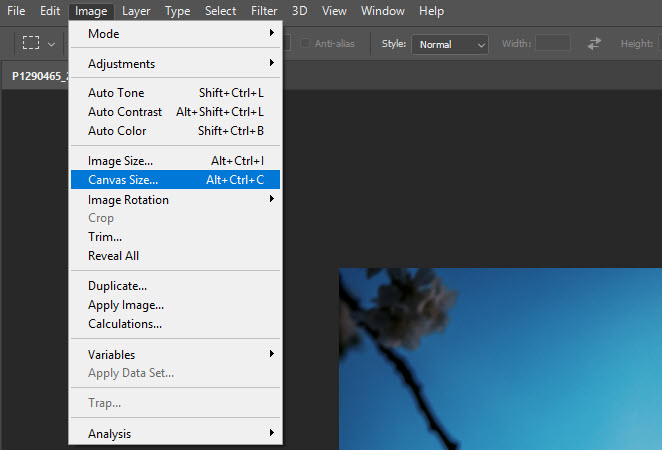Select the Rectangular Marquee tool icon
The width and height of the screenshot is (662, 450).
click(x=31, y=43)
